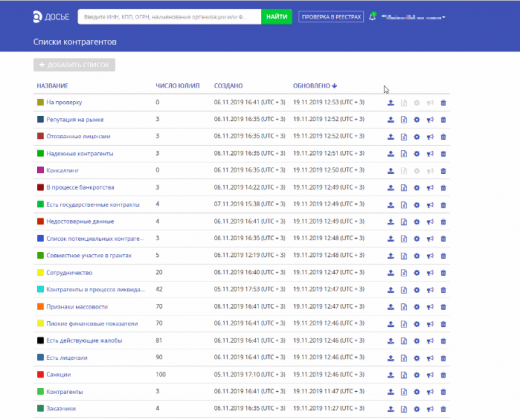This screenshot has width=520, height=420.
Task: Focus the company search input field
Action: tap(169, 17)
